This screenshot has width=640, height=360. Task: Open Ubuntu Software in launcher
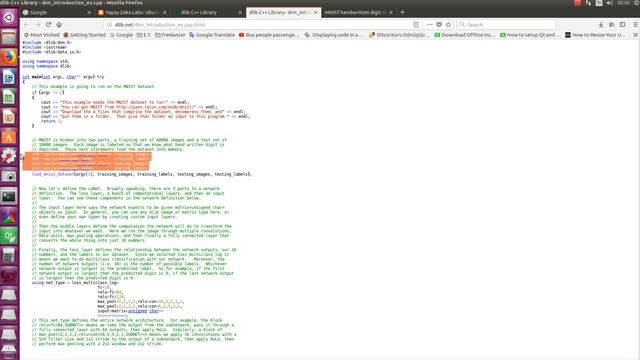point(9,137)
